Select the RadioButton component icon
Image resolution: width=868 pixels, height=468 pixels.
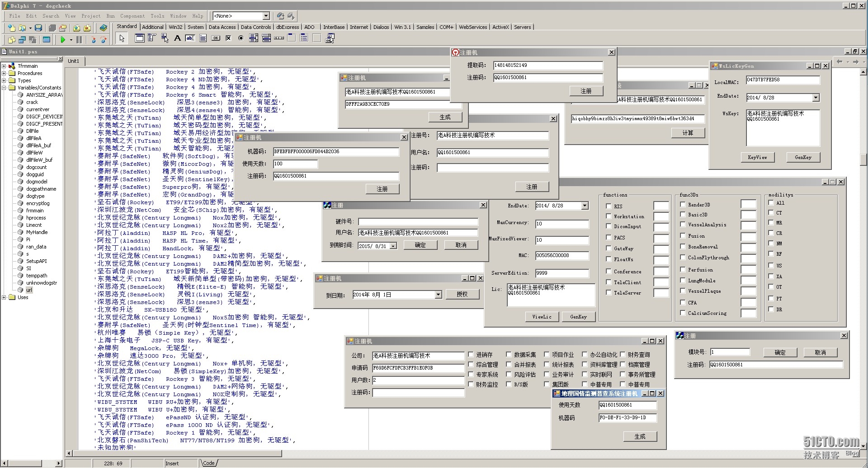[241, 38]
